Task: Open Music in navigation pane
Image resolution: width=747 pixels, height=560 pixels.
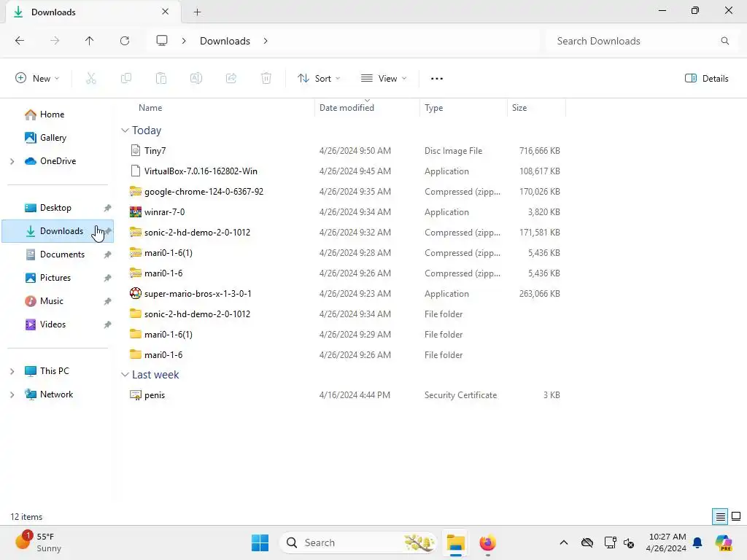Action: click(44, 301)
